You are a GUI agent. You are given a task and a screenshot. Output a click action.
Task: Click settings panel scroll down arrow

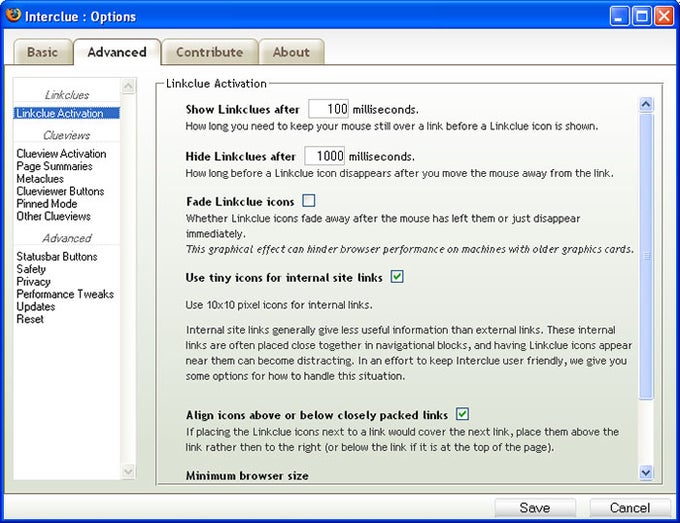point(646,472)
